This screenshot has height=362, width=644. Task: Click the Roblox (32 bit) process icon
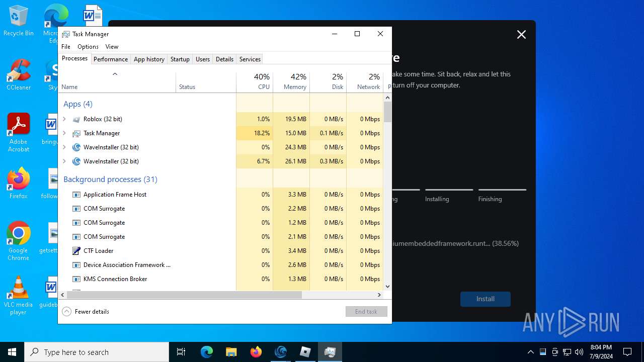pyautogui.click(x=76, y=119)
